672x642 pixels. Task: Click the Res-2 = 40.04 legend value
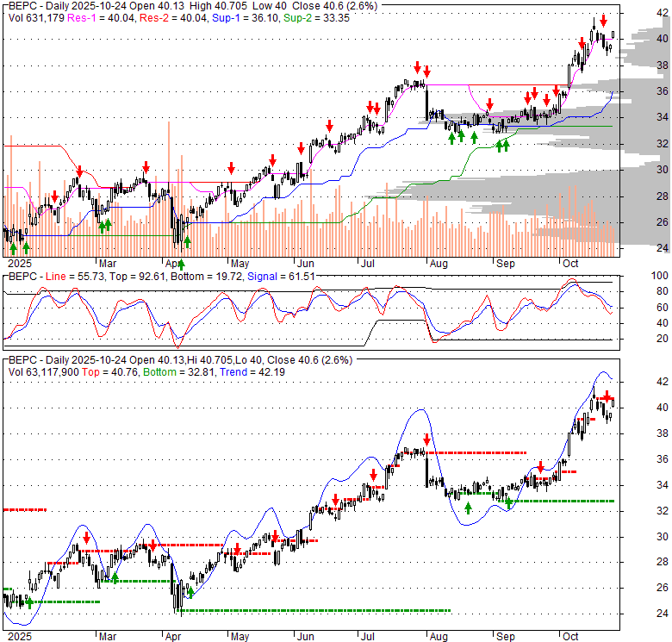tap(172, 18)
